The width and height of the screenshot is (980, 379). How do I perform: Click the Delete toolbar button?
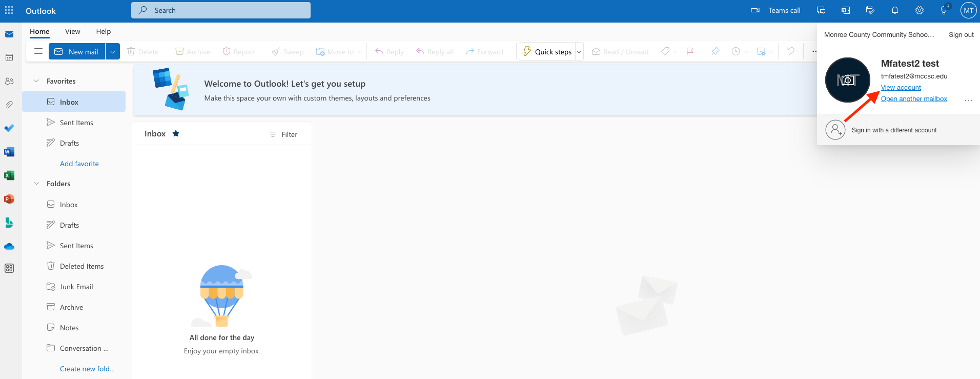point(143,52)
